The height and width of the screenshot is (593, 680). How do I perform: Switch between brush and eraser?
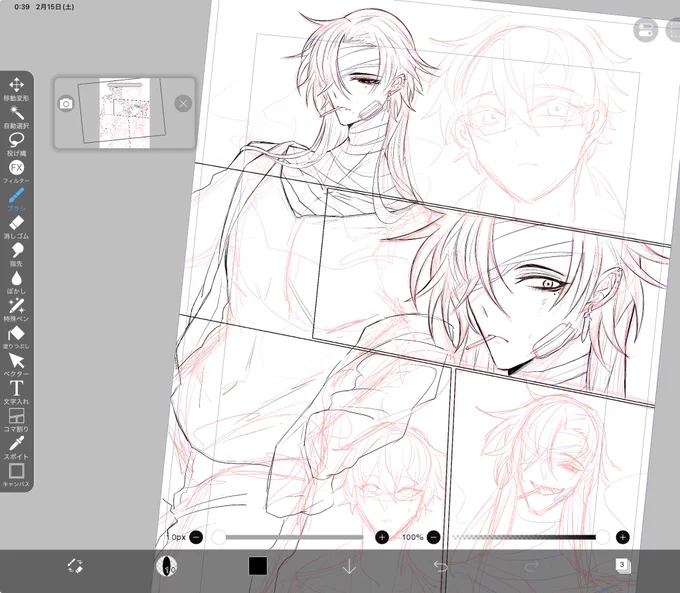(x=75, y=567)
